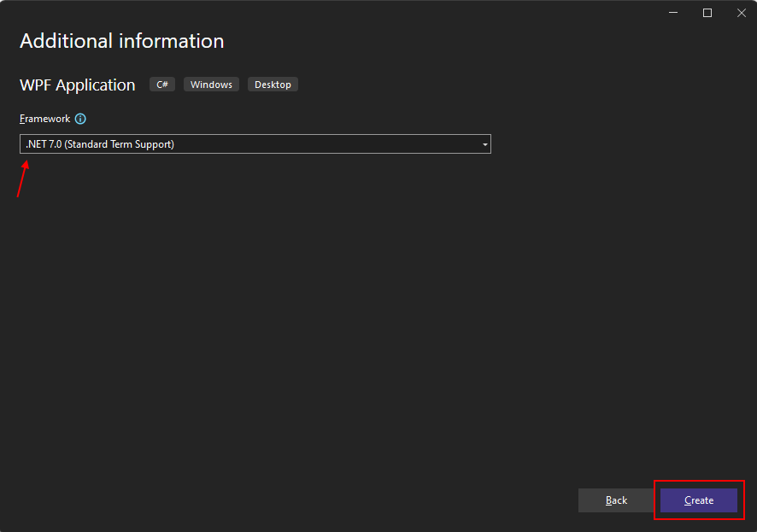Select the highlighted Create button in red box

698,500
